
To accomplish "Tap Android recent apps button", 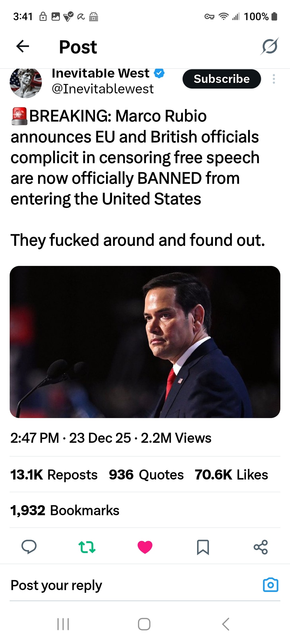I will [x=63, y=624].
